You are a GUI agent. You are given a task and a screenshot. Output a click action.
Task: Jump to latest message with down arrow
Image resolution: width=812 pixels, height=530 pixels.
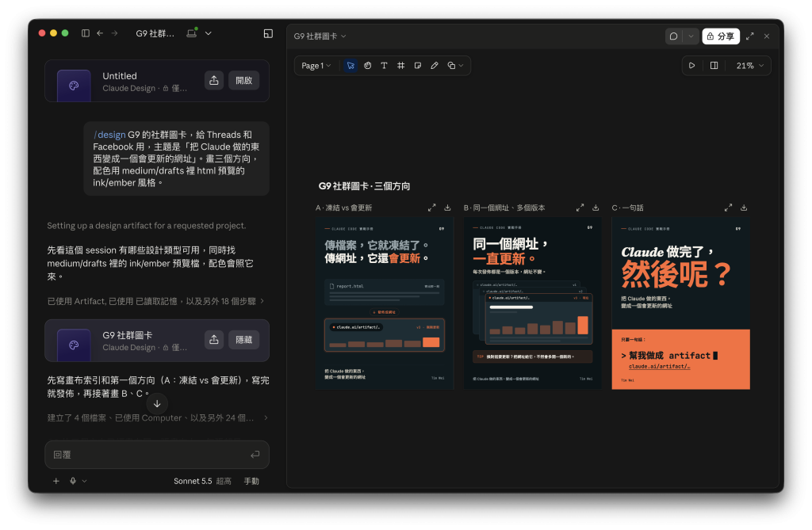click(157, 404)
